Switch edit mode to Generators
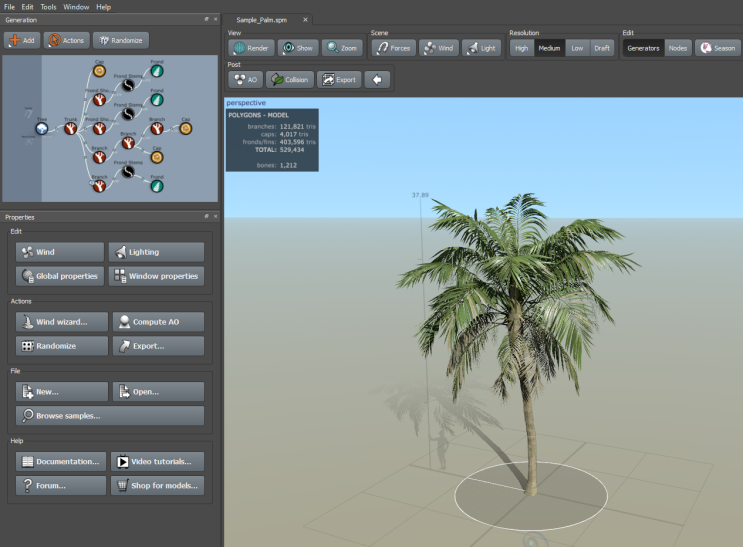 643,48
